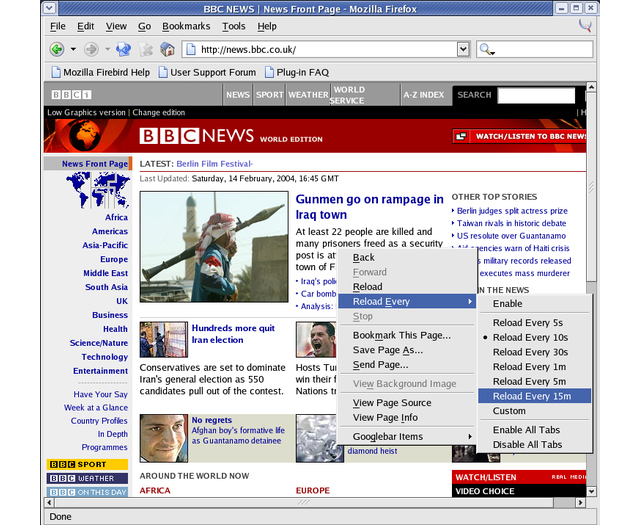Image resolution: width=640 pixels, height=525 pixels.
Task: Open the Back button history dropdown arrow
Action: pos(73,49)
